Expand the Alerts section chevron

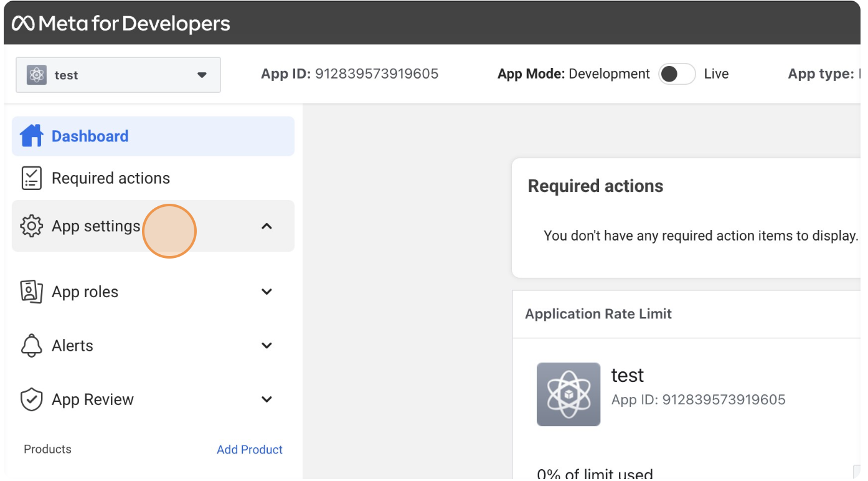267,346
